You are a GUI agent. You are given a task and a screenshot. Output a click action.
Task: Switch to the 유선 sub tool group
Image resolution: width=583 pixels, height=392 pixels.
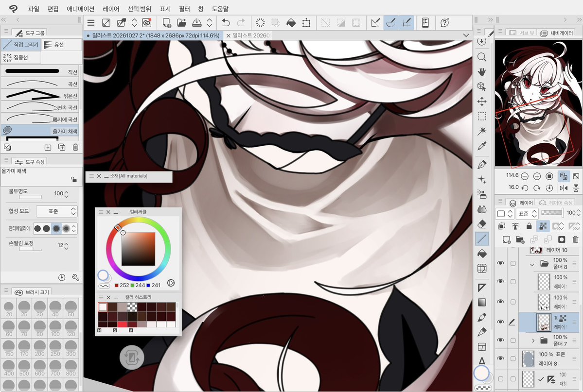coord(61,45)
